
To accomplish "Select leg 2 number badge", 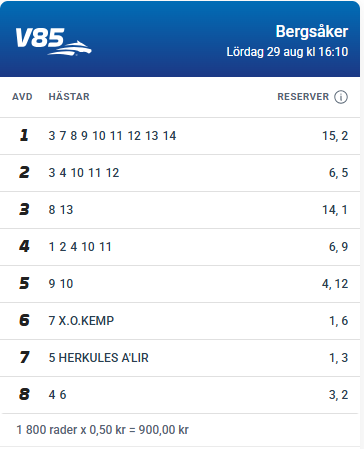I will point(24,173).
